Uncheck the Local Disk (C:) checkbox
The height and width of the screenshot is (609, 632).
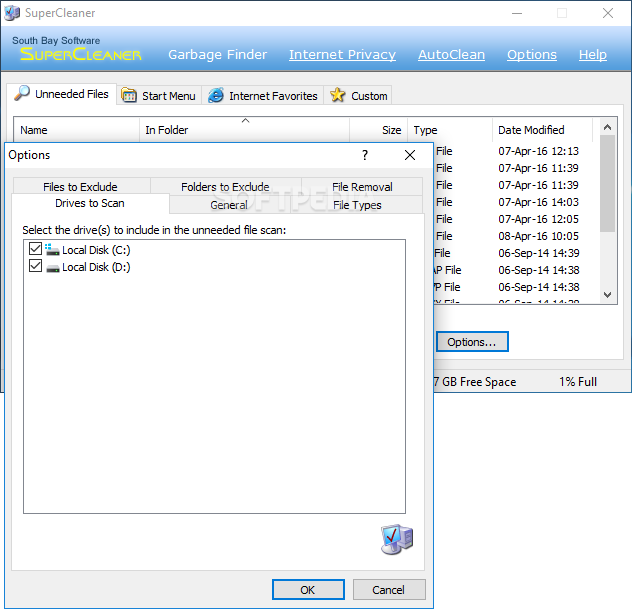click(35, 249)
